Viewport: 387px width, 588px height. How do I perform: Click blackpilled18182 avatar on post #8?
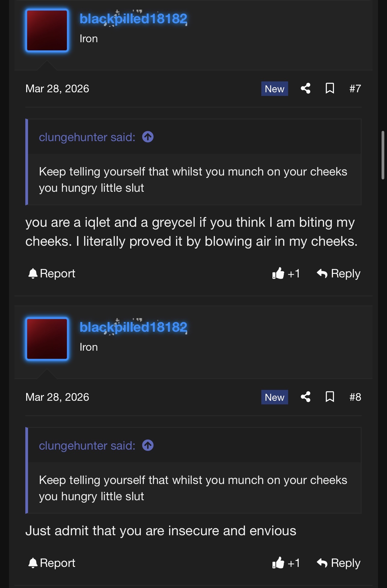tap(47, 339)
